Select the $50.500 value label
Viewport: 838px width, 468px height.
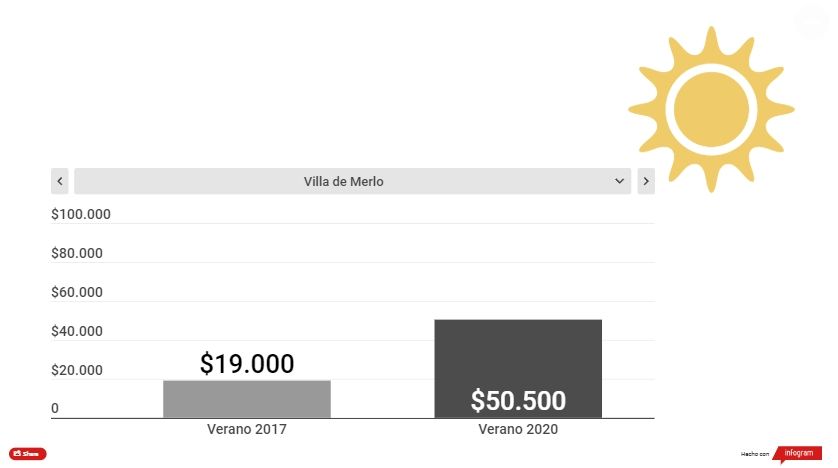[x=518, y=401]
